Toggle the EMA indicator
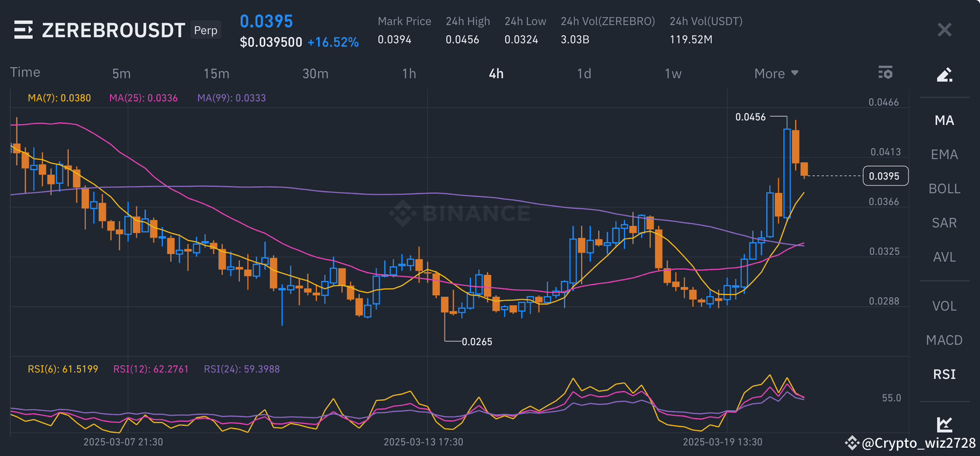Viewport: 980px width, 456px height. (x=944, y=155)
